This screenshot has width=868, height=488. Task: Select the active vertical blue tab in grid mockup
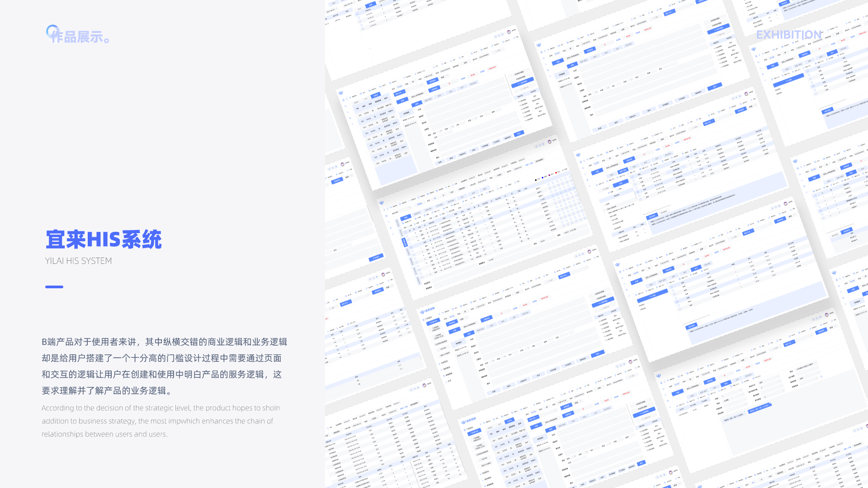click(405, 242)
